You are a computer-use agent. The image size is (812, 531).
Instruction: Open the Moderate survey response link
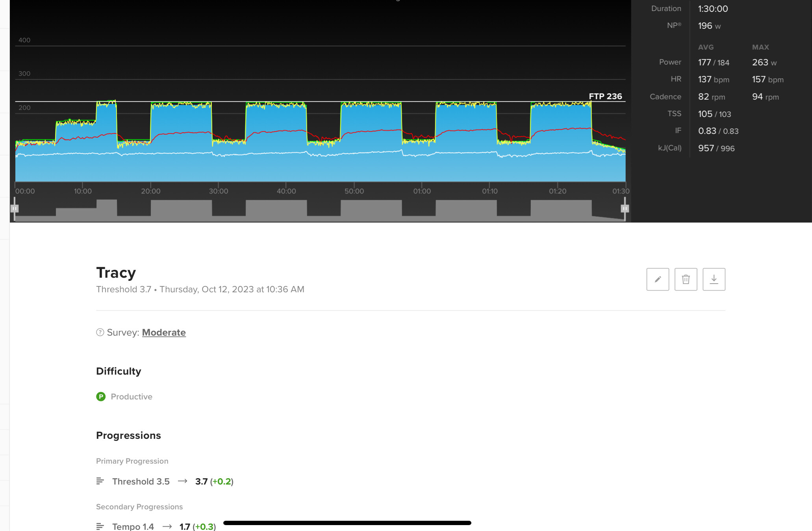point(163,332)
